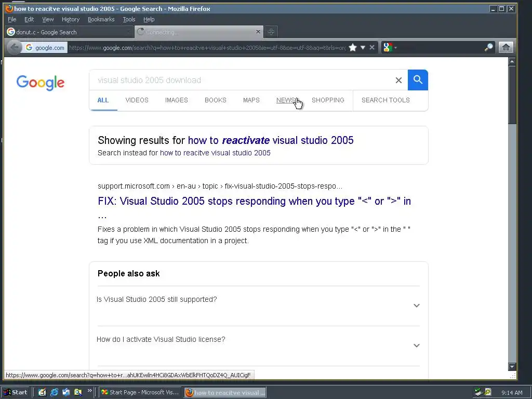Open the Google search engine selector
532x399 pixels.
point(390,47)
